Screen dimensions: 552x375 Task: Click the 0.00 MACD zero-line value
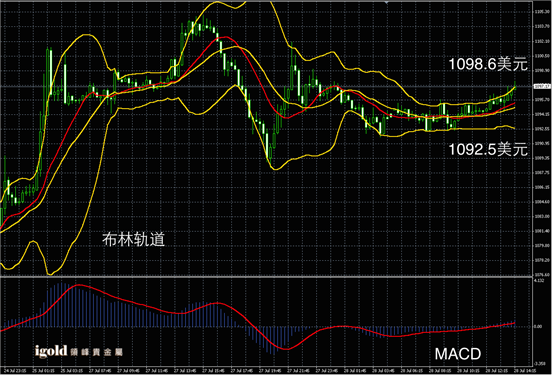538,326
